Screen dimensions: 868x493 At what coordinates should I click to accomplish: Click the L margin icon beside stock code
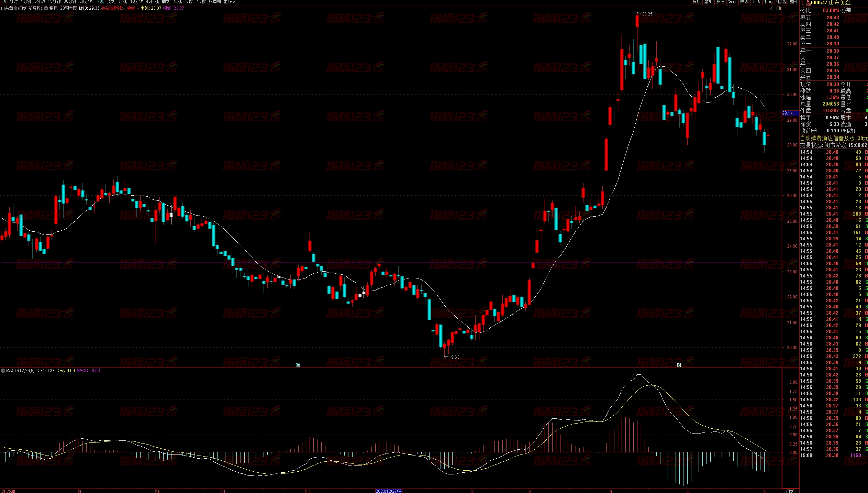(x=802, y=3)
